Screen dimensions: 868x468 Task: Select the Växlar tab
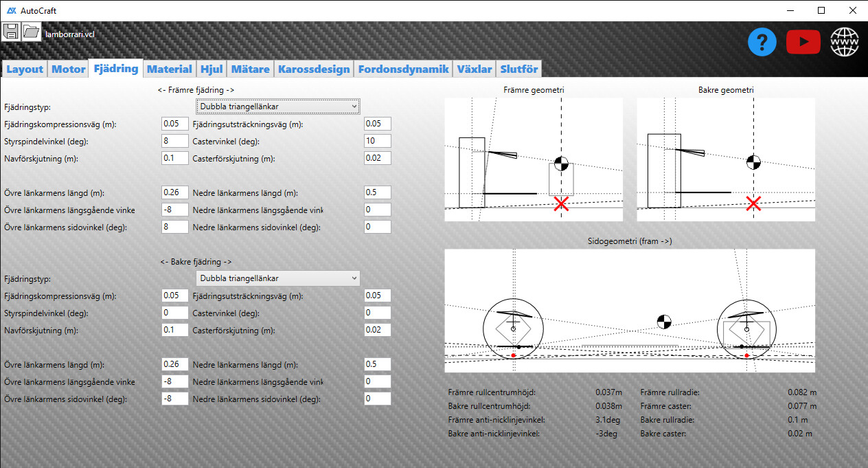click(475, 69)
